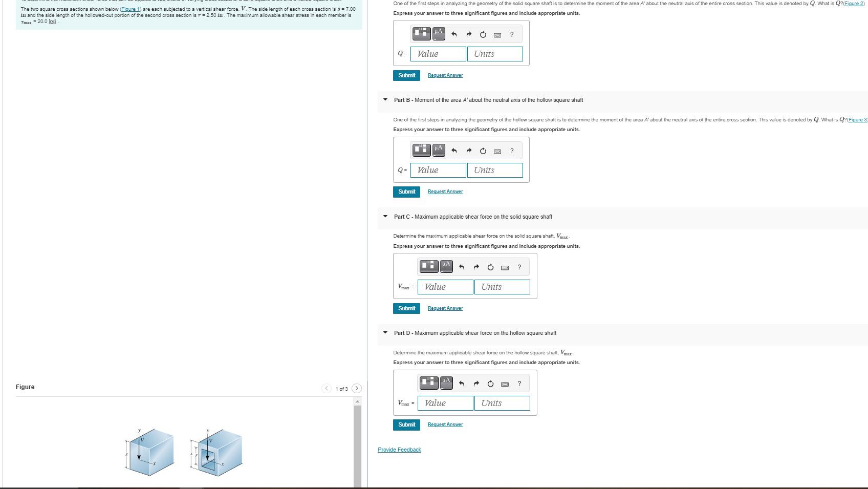Open symbols (μA) icon in solid-shaft Q toolbar
The height and width of the screenshot is (489, 868).
439,34
